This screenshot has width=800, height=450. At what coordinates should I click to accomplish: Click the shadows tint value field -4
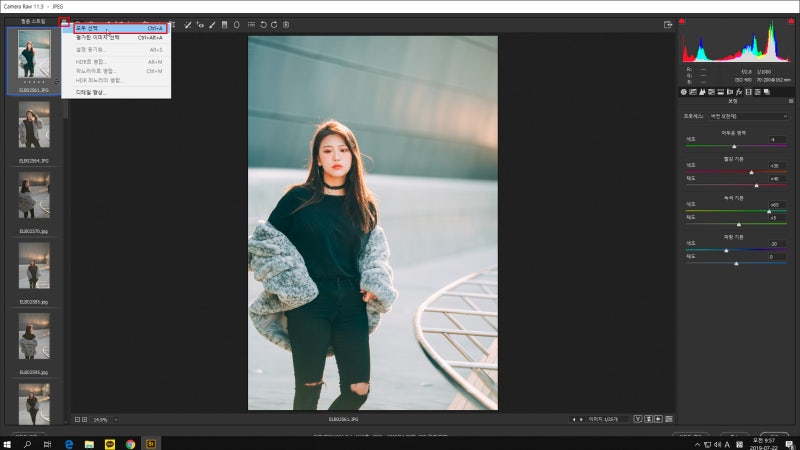(x=777, y=139)
